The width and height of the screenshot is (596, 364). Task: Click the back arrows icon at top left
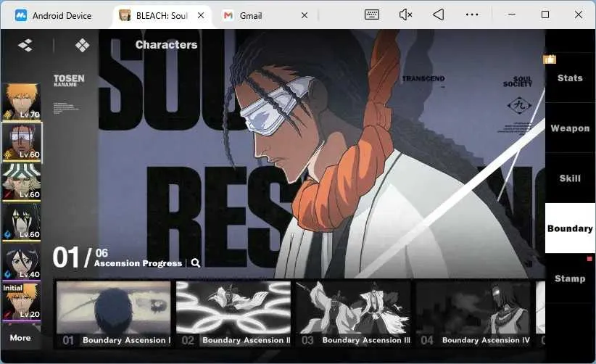[x=25, y=45]
